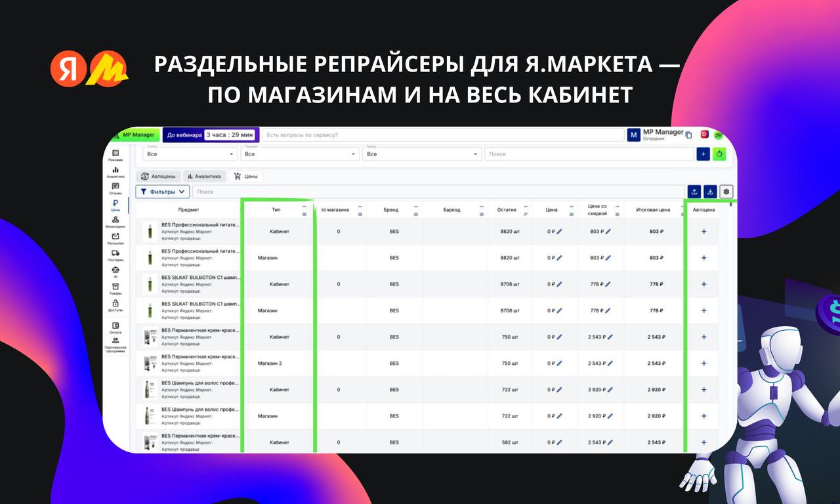Click the download icon button above table

point(710,192)
